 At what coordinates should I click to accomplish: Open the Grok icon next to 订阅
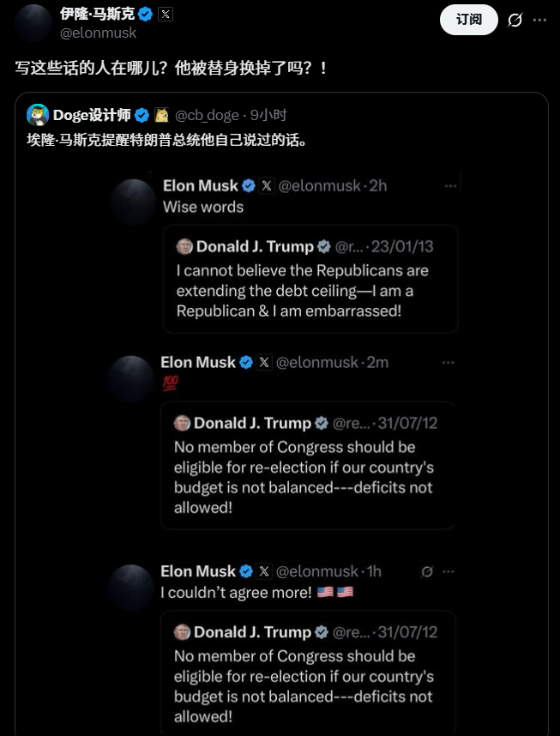click(x=515, y=20)
